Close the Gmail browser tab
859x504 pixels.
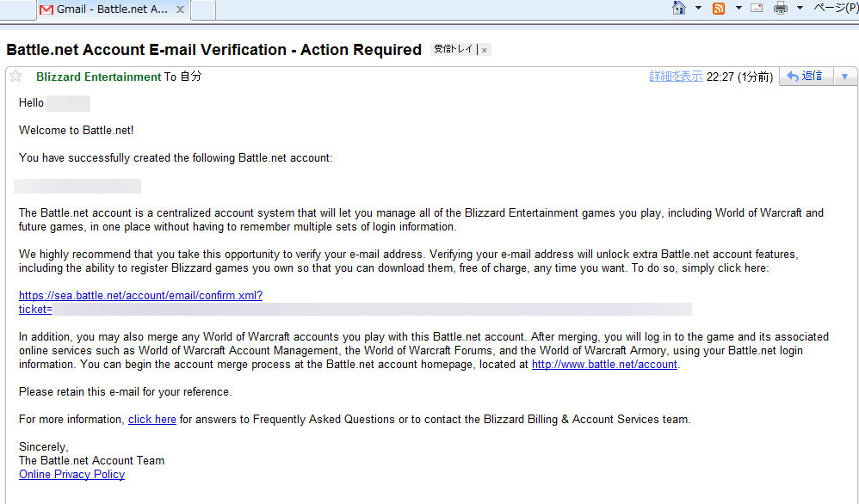[x=180, y=9]
